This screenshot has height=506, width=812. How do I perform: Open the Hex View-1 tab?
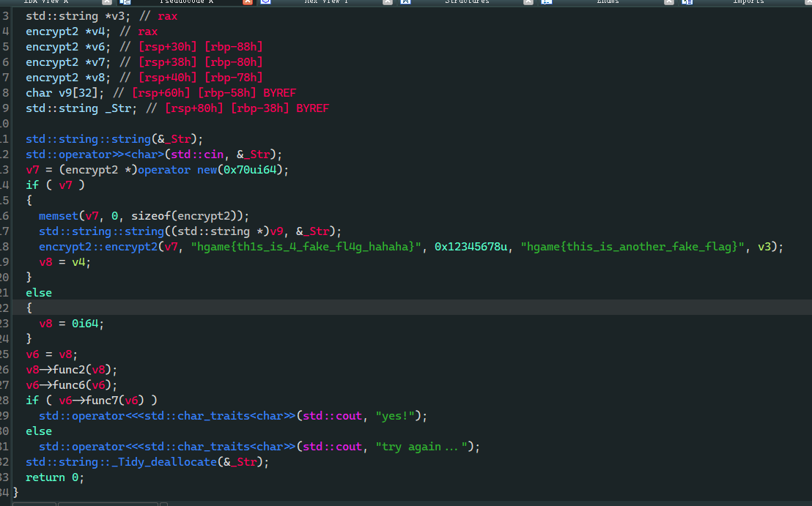326,2
